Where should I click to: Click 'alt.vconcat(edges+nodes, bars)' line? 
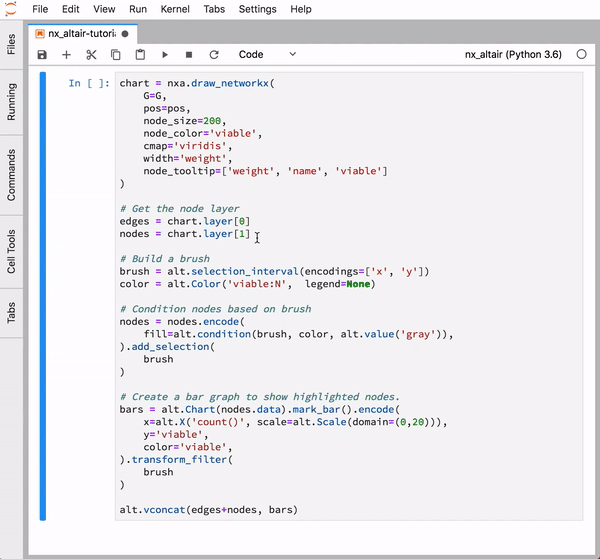pos(209,510)
